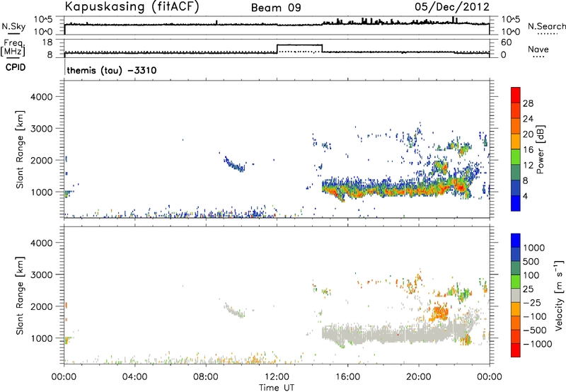Viewport: 566px width, 392px height.
Task: Click the -500 label on Velocity colorbar
Action: pyautogui.click(x=535, y=330)
